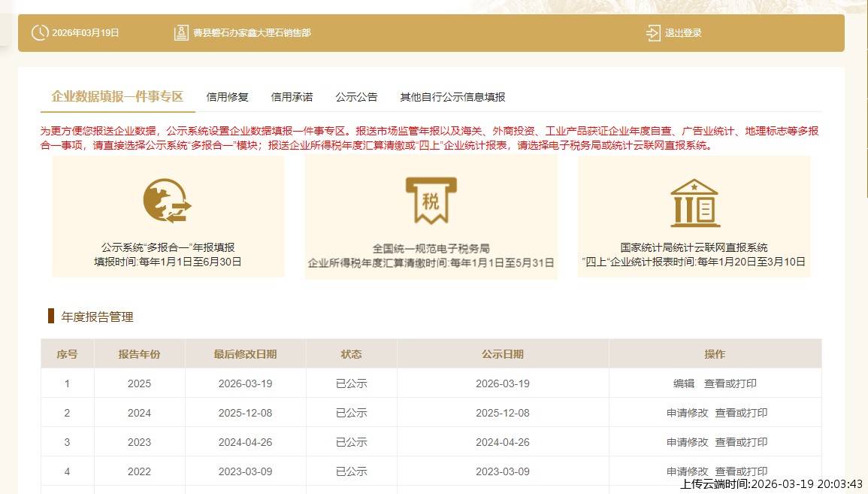The width and height of the screenshot is (868, 494).
Task: Open 公示系统"多报合一"年报填报 link
Action: pos(168,247)
